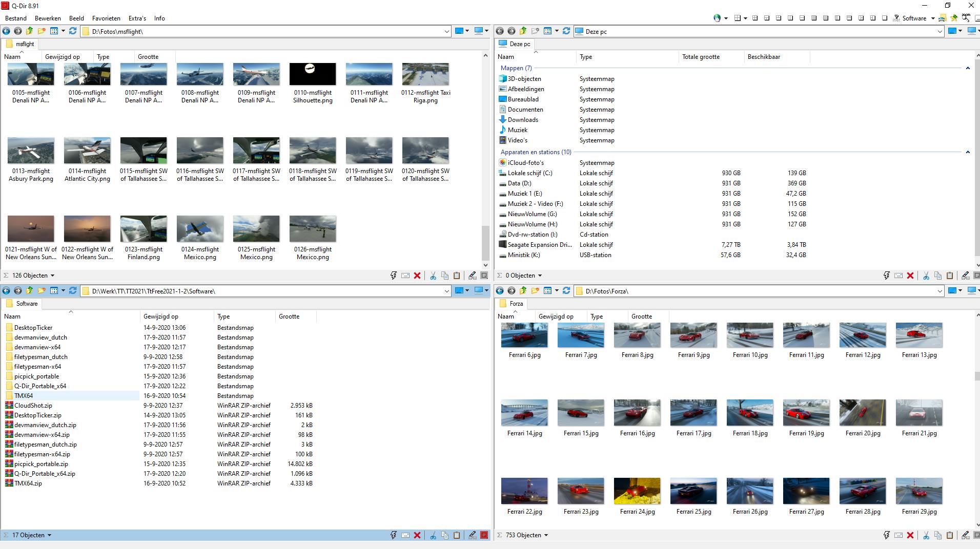The image size is (980, 549).
Task: Click the refresh icon in the msflight pane
Action: (73, 31)
